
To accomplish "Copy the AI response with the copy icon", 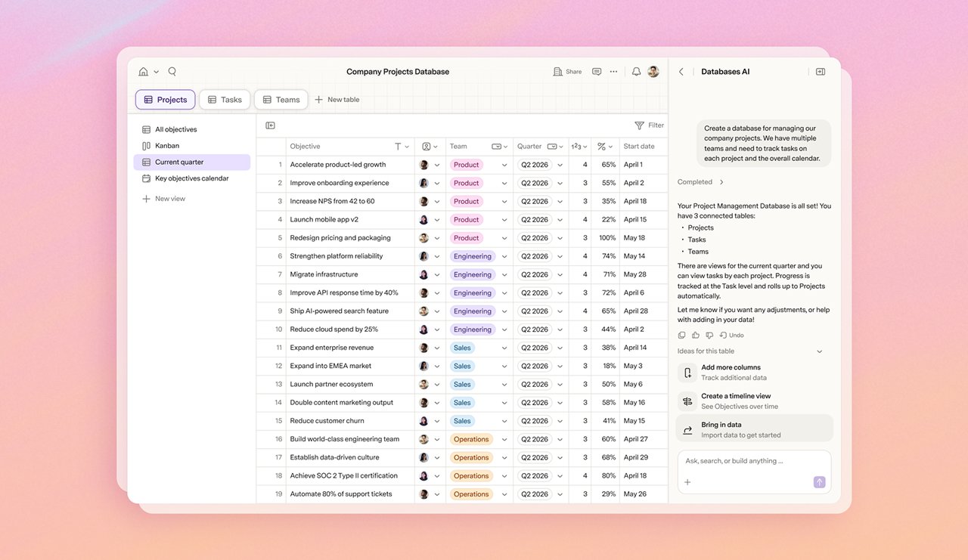I will pyautogui.click(x=681, y=335).
